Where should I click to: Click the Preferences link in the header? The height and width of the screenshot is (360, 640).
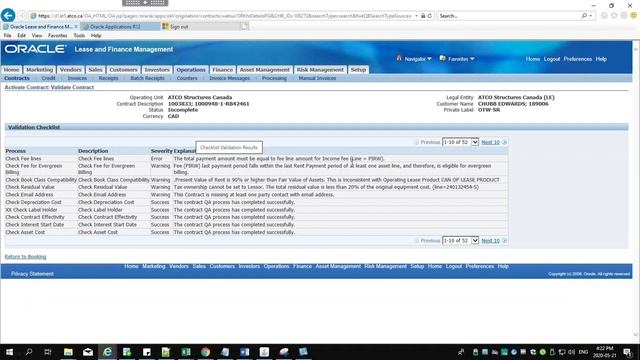coord(578,59)
